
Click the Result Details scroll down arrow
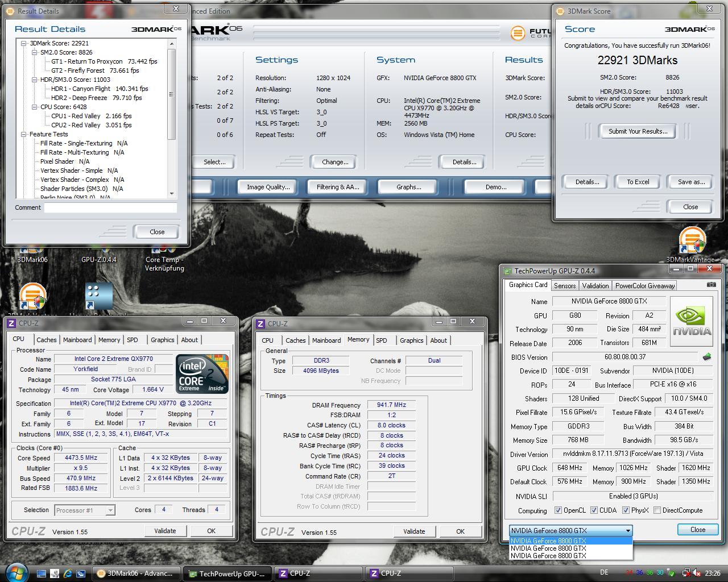[172, 193]
